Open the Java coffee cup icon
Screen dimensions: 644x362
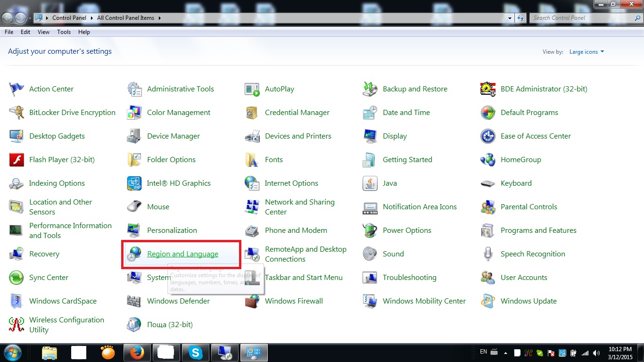point(370,183)
